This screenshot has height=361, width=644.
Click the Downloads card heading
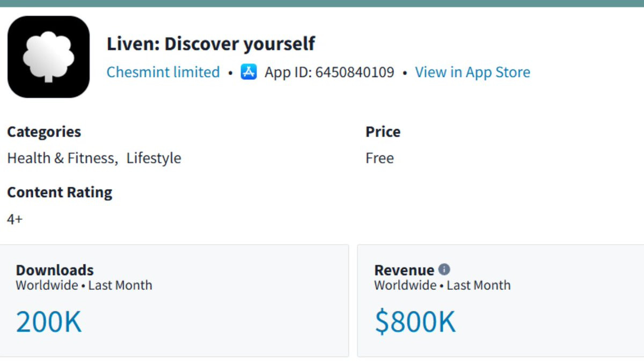[x=55, y=270]
